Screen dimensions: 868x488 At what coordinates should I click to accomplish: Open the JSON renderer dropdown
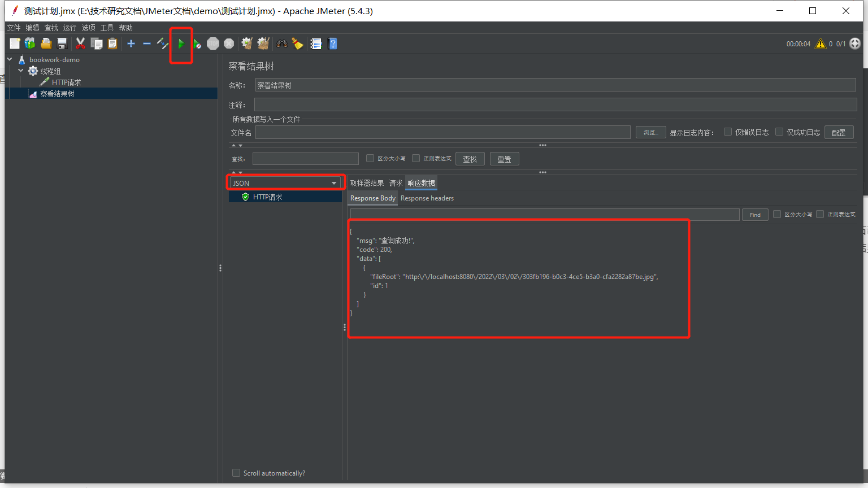tap(285, 183)
